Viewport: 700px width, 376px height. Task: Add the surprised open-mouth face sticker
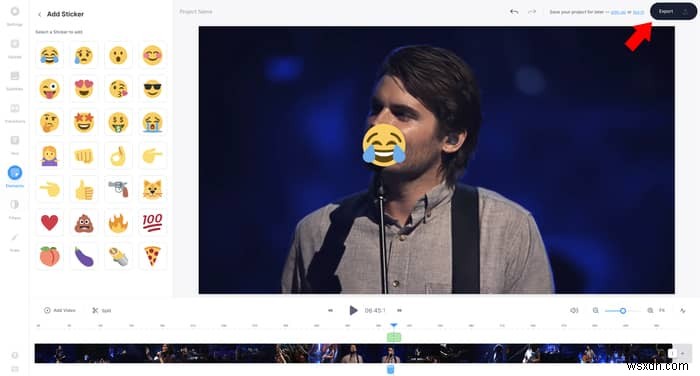coord(118,55)
